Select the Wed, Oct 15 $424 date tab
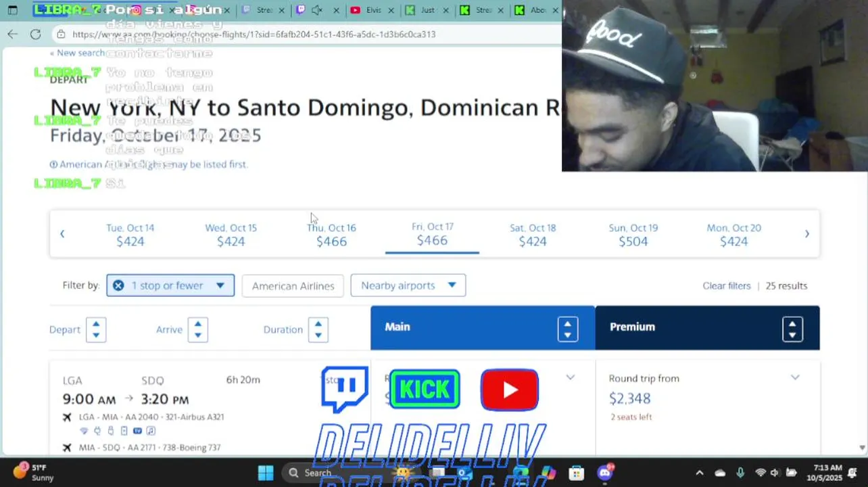The height and width of the screenshot is (487, 868). [x=231, y=235]
